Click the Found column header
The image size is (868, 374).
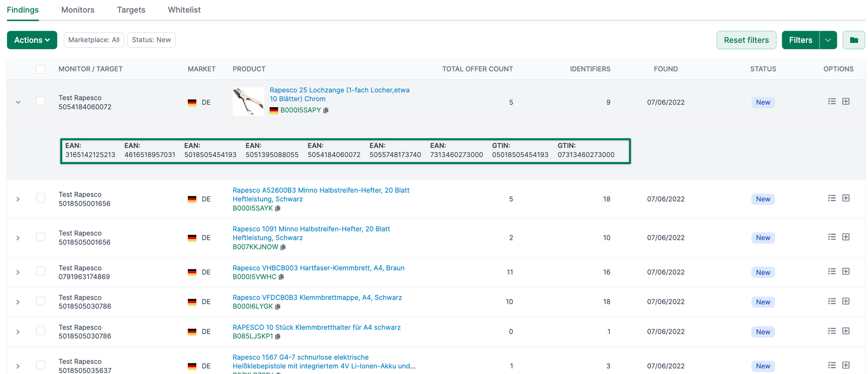point(666,69)
